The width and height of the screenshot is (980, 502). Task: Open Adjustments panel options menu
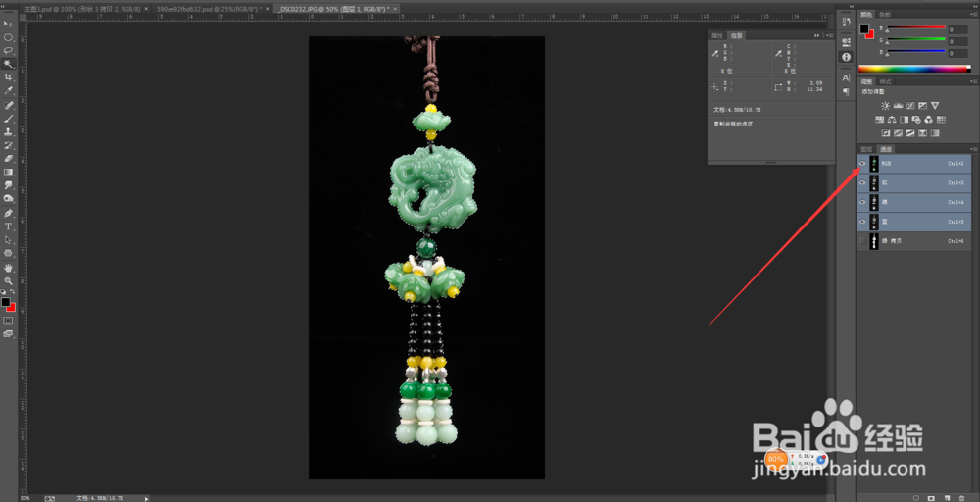[x=974, y=81]
